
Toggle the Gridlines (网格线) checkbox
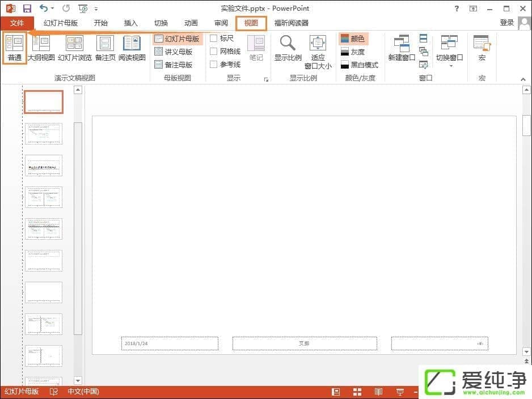[x=214, y=52]
